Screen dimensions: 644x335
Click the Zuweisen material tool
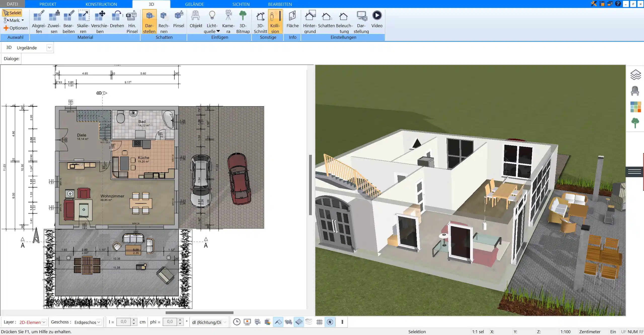[x=54, y=22]
